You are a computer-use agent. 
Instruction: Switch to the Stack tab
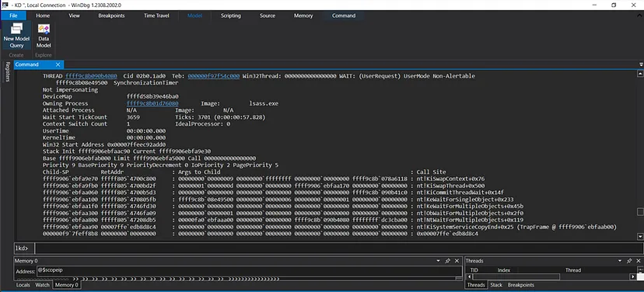click(496, 284)
